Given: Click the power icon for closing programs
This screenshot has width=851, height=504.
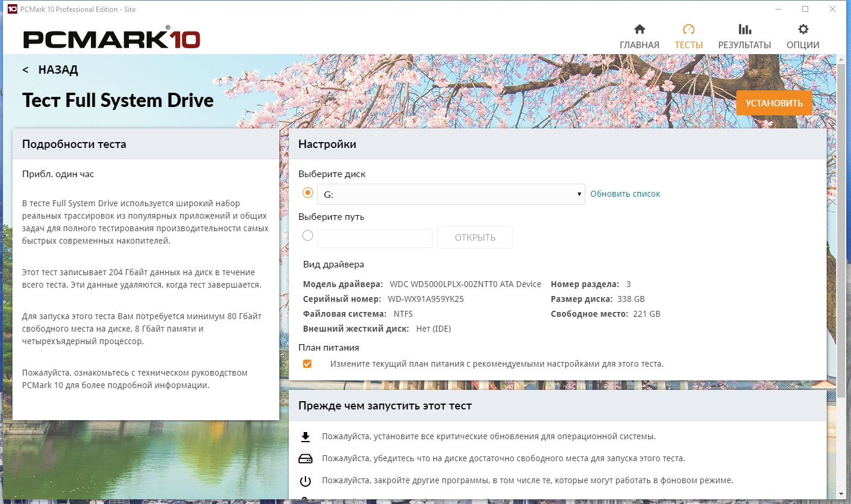Looking at the screenshot, I should pos(305,481).
